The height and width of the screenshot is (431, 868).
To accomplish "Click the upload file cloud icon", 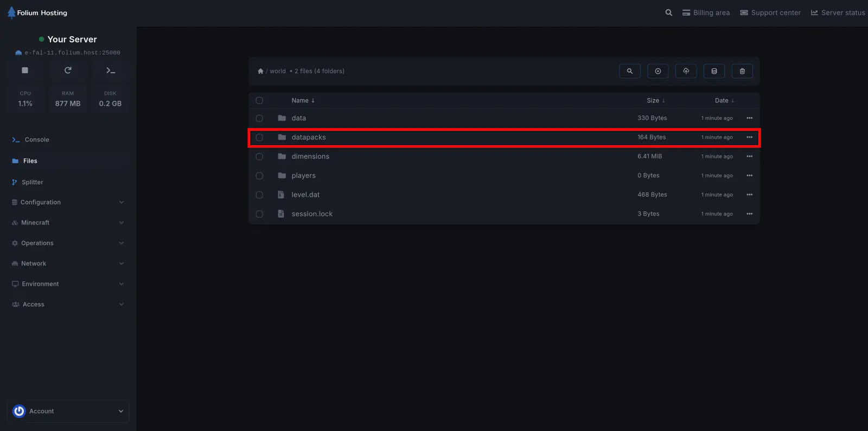I will coord(686,71).
